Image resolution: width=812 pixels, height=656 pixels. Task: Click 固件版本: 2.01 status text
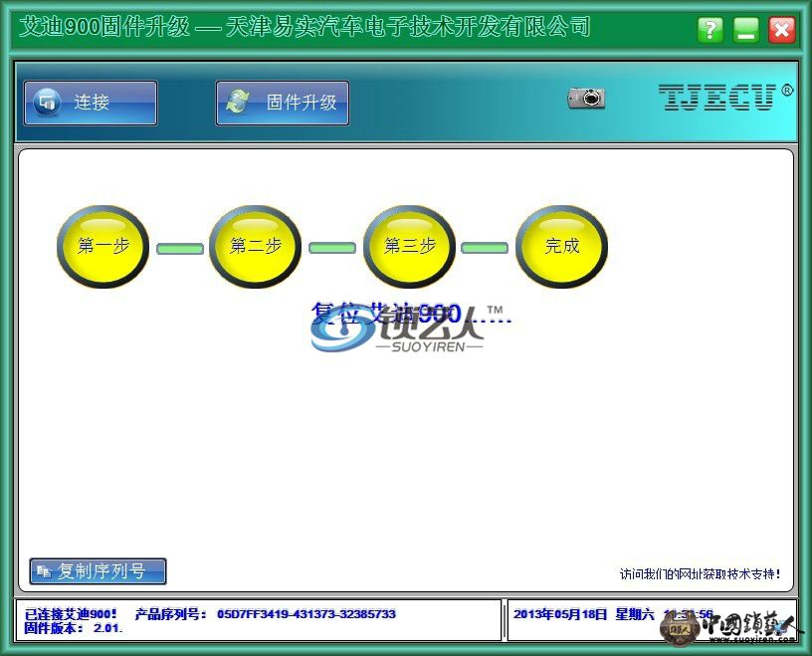tap(73, 628)
